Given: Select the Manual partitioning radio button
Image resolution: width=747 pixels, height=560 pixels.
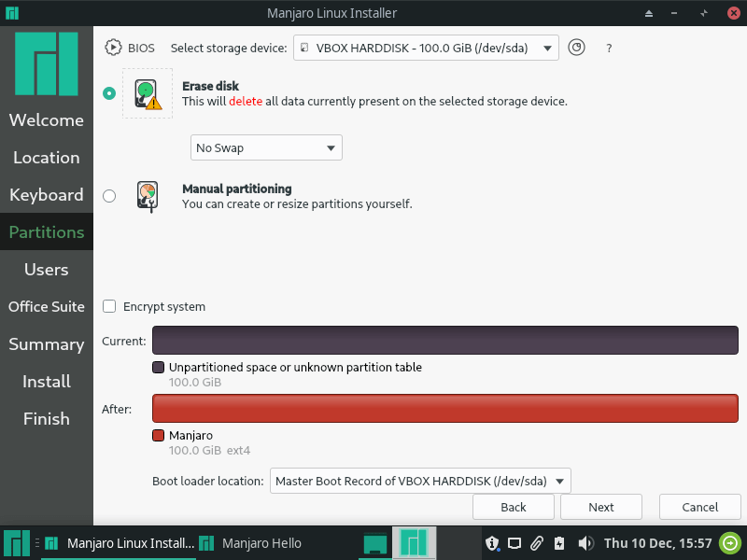Looking at the screenshot, I should [109, 196].
